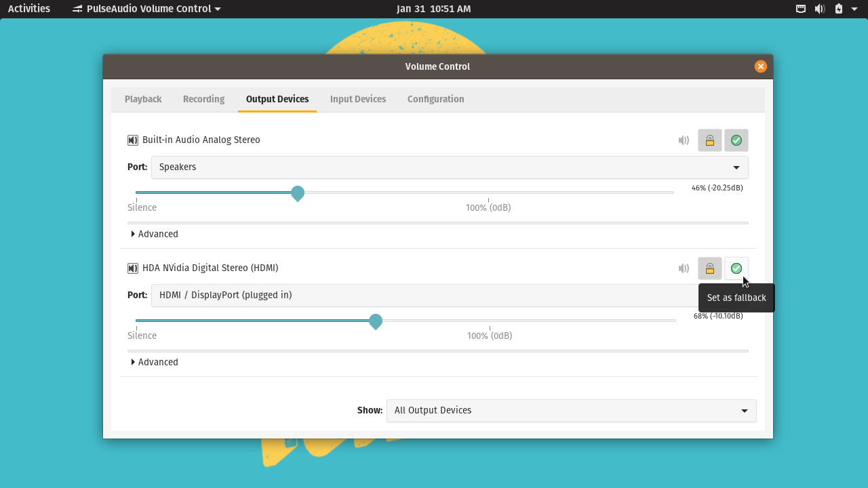Lock channels together for Built-in Audio
Image resolution: width=868 pixels, height=488 pixels.
pos(709,140)
